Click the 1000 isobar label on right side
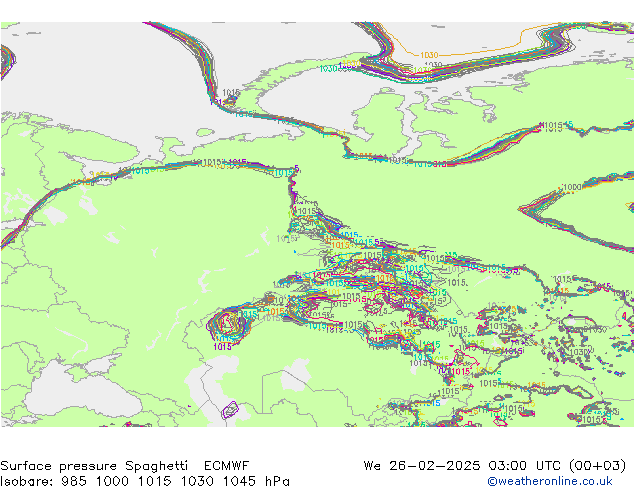The width and height of the screenshot is (634, 490). tap(572, 187)
